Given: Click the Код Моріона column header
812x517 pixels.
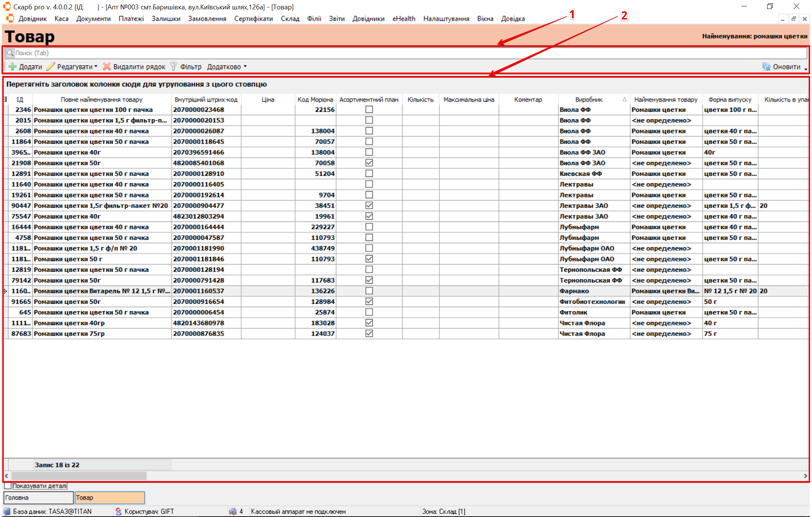Looking at the screenshot, I should 315,100.
